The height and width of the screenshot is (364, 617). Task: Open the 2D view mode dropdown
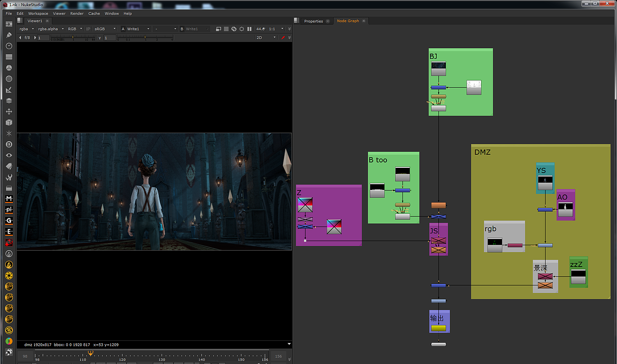266,38
